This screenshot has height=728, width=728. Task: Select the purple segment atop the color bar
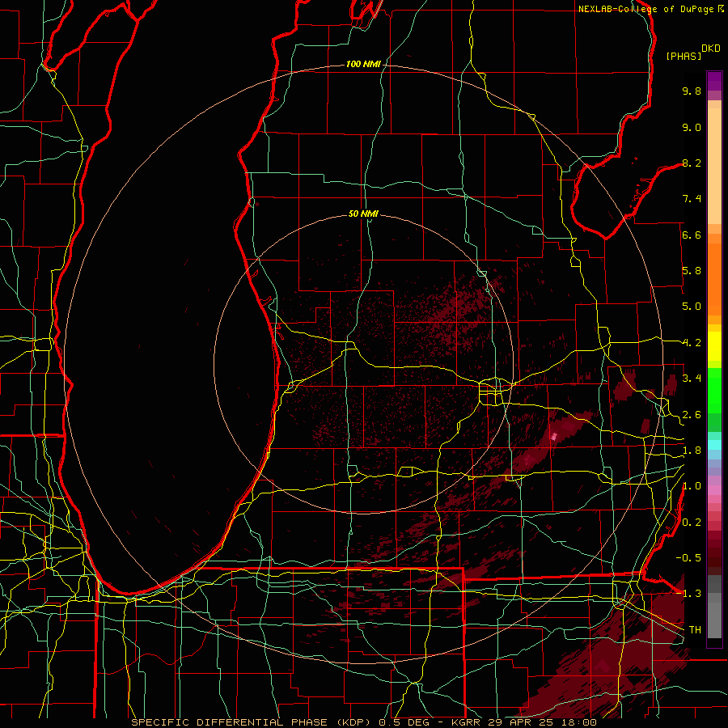point(714,81)
